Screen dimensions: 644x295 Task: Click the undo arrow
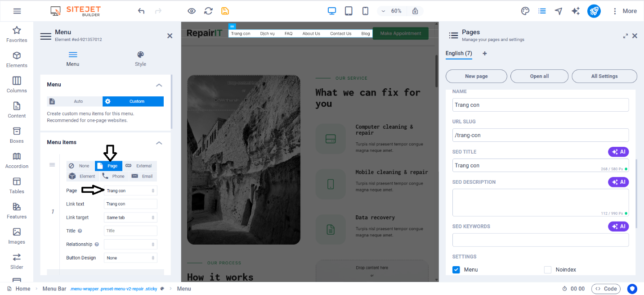coord(141,11)
